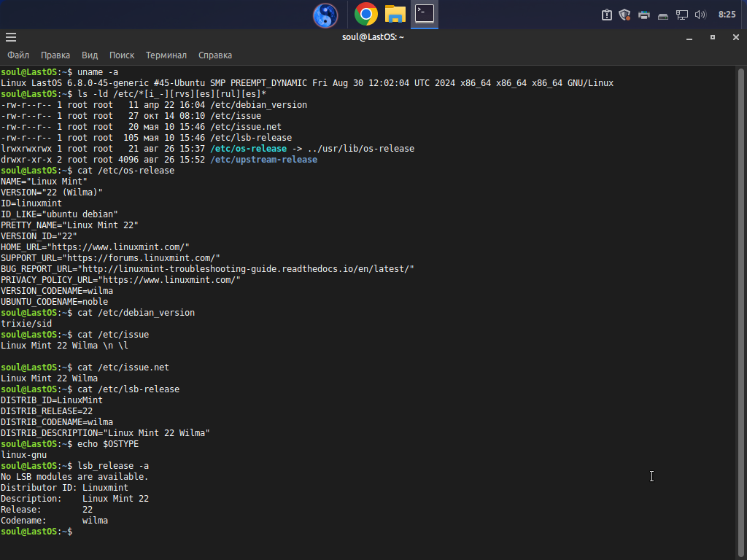Image resolution: width=747 pixels, height=560 pixels.
Task: Open the terminal hamburger menu
Action: [11, 37]
